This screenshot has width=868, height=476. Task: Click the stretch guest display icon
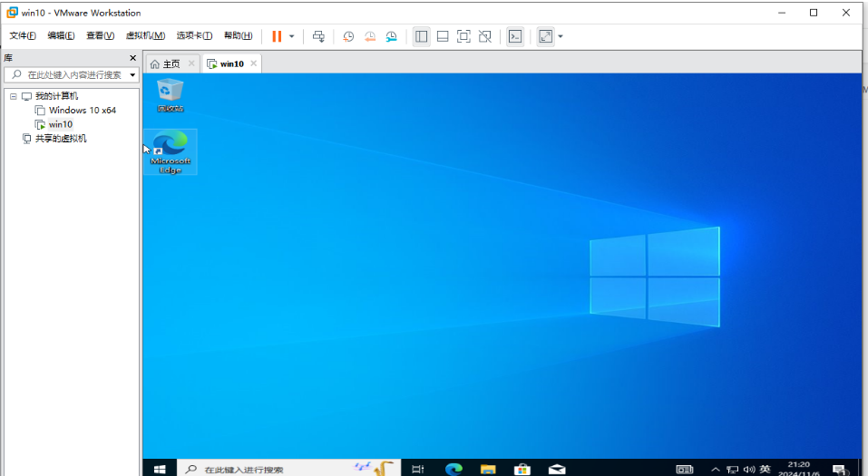pyautogui.click(x=545, y=36)
